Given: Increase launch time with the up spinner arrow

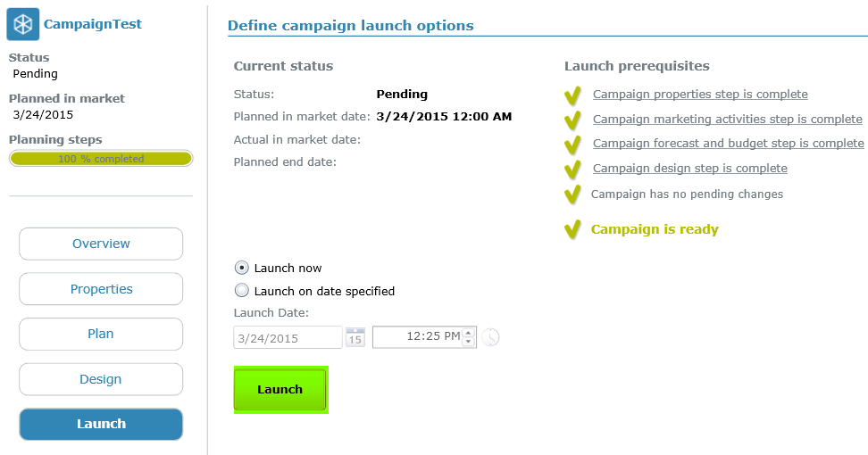Looking at the screenshot, I should click(x=469, y=333).
